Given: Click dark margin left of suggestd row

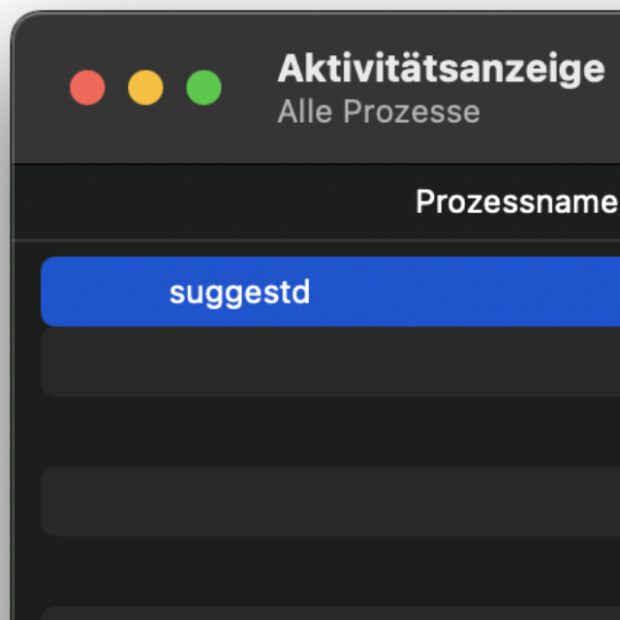Looking at the screenshot, I should tap(26, 292).
